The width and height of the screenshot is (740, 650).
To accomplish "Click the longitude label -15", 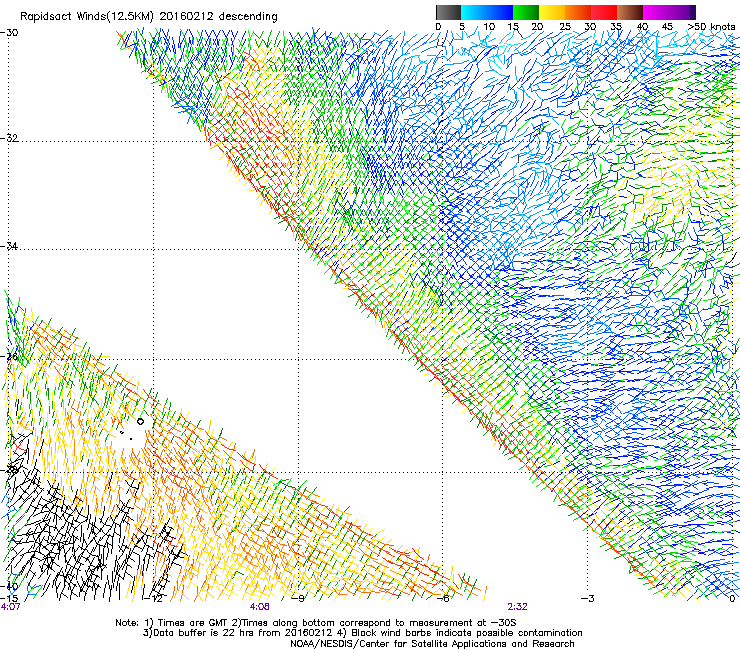I will pyautogui.click(x=9, y=598).
